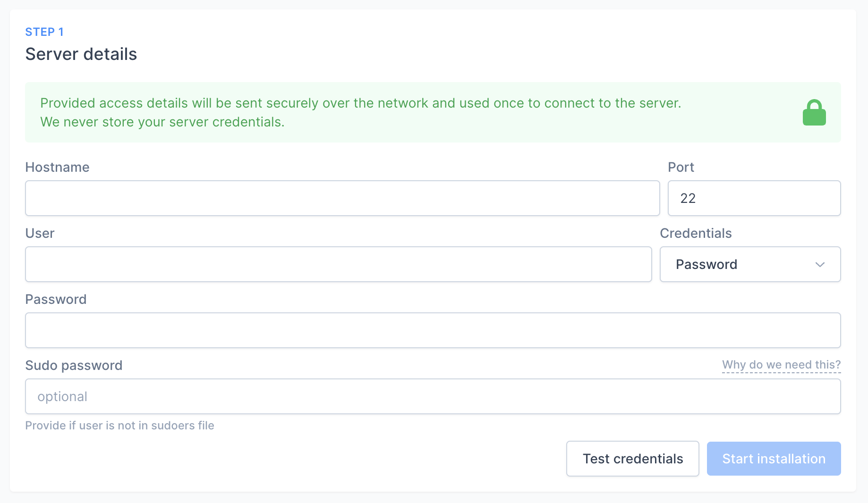Click the User field label
The image size is (868, 503).
click(40, 233)
